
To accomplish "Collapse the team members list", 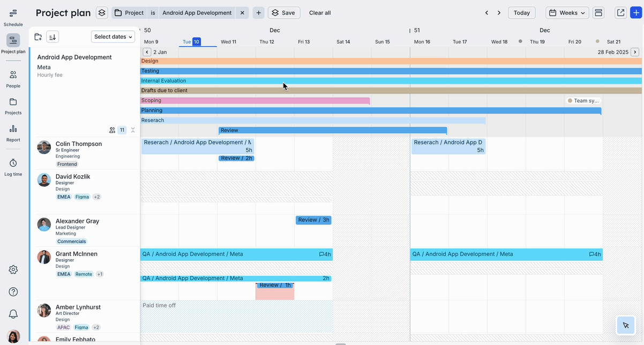I will click(133, 130).
